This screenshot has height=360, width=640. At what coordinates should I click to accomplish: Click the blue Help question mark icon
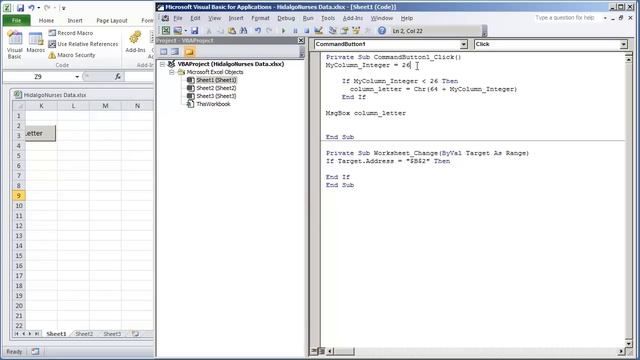tap(382, 31)
